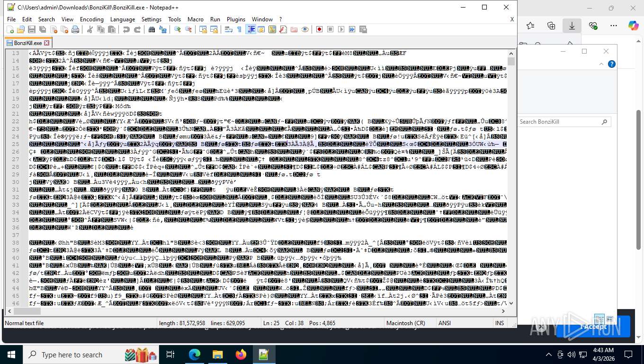The width and height of the screenshot is (644, 364).
Task: Click line number 25 in the margin
Action: [x=17, y=144]
